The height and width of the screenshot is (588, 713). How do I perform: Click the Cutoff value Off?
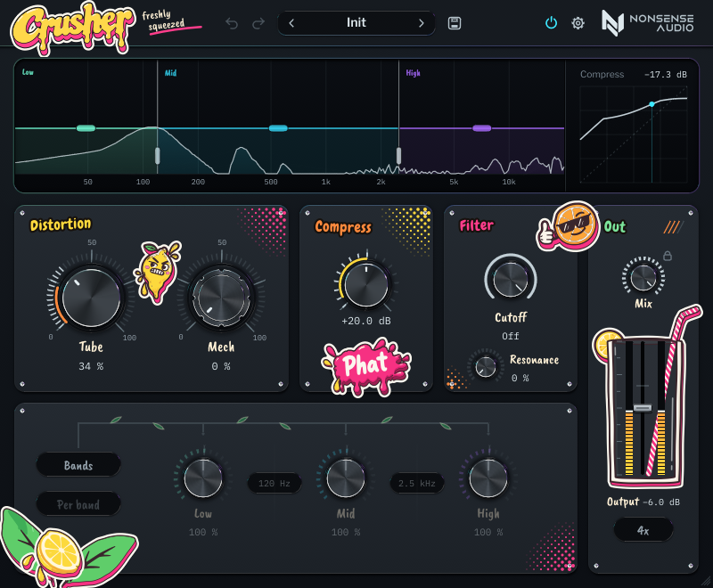click(511, 336)
